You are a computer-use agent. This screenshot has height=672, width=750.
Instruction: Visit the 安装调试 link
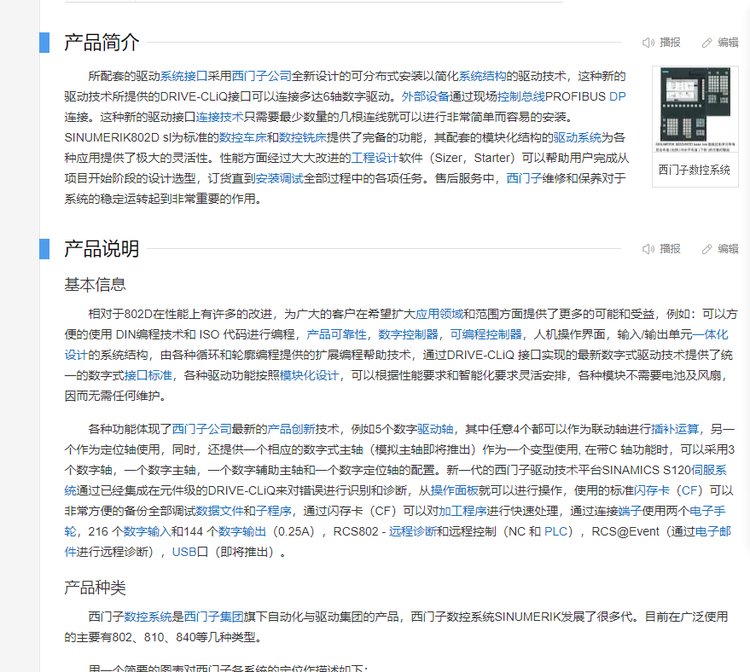[x=279, y=178]
